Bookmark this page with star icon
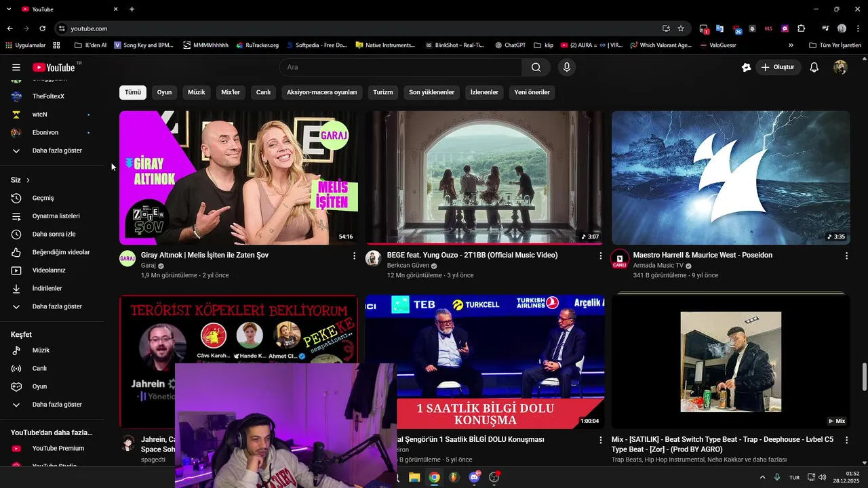 [x=681, y=28]
